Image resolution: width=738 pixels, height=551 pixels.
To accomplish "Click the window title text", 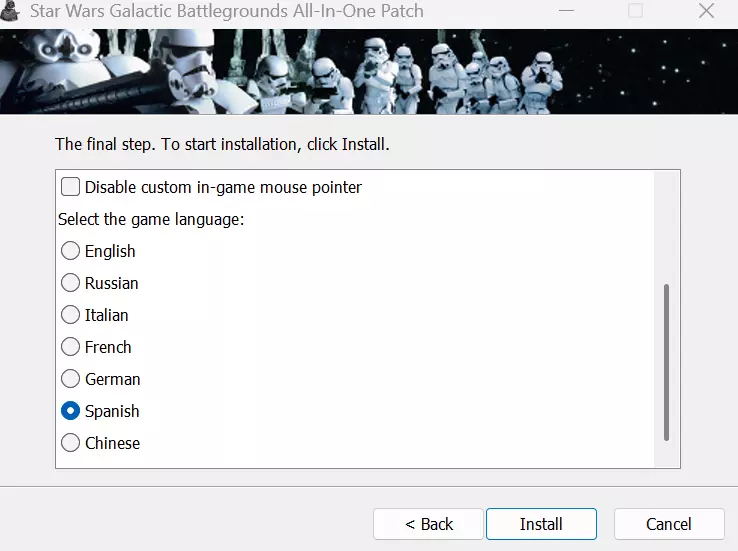I will point(227,10).
